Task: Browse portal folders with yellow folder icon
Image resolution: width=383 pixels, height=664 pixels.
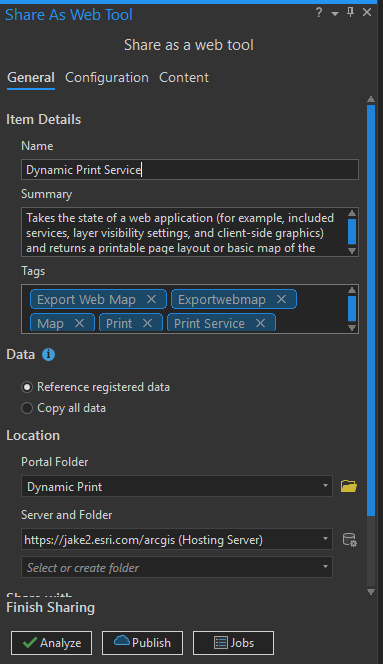Action: (349, 486)
